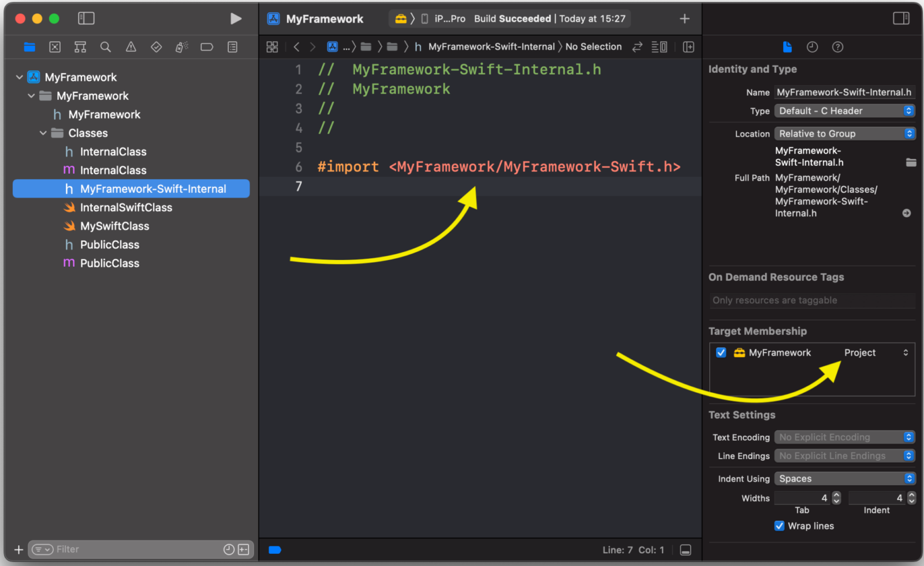Image resolution: width=924 pixels, height=566 pixels.
Task: Show the Issue navigator warning triangle
Action: 131,47
